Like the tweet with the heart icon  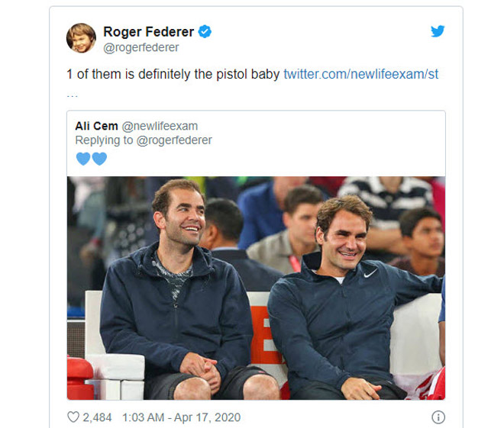(x=73, y=417)
